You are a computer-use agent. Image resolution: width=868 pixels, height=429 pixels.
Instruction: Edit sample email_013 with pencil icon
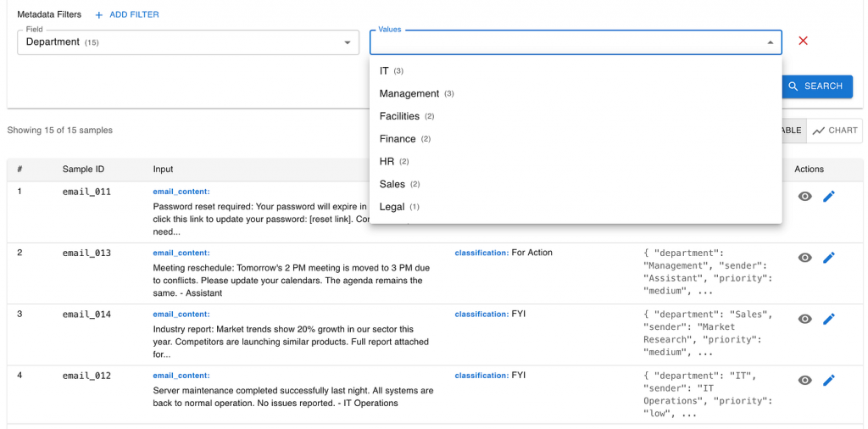(829, 258)
